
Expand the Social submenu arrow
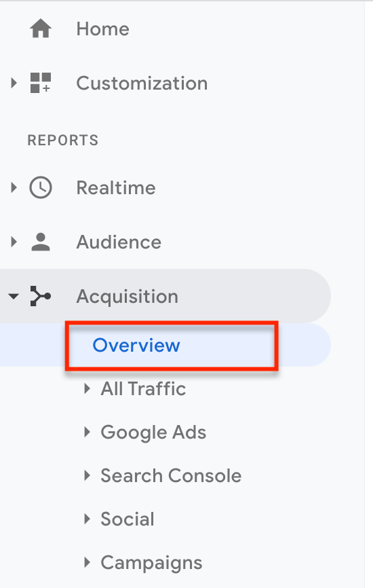point(87,519)
